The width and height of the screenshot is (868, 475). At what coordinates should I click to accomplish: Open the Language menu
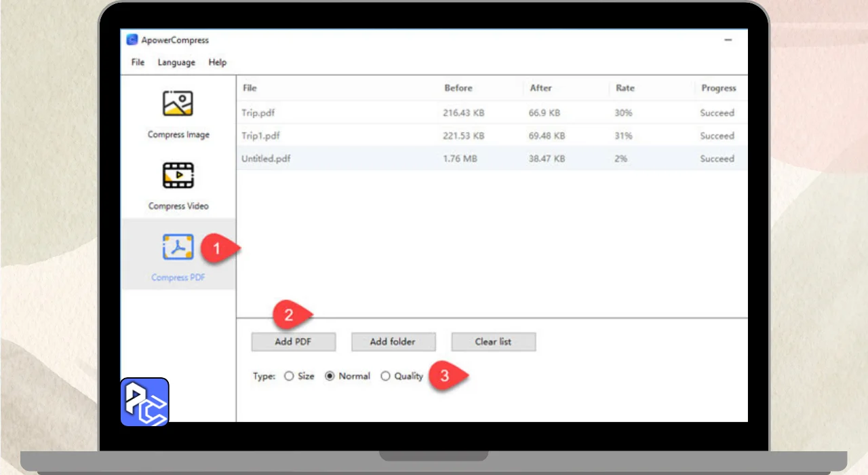tap(176, 62)
